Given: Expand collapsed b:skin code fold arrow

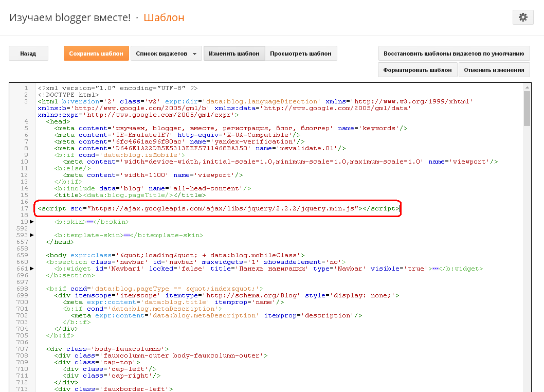Looking at the screenshot, I should [x=32, y=222].
